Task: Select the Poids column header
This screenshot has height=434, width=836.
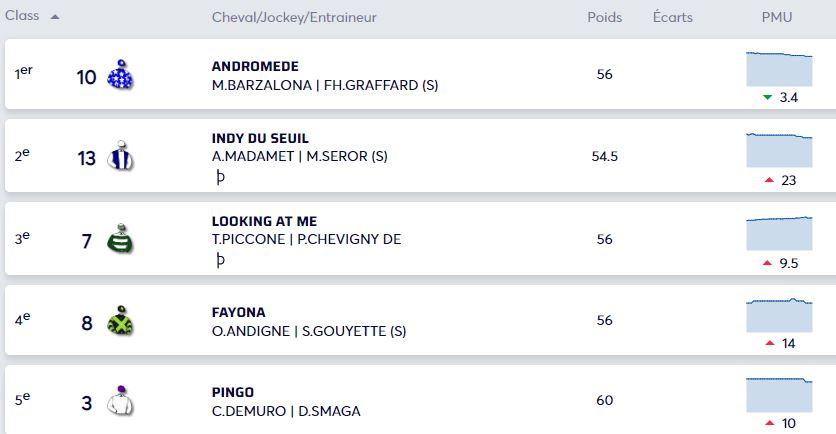Action: (x=605, y=17)
